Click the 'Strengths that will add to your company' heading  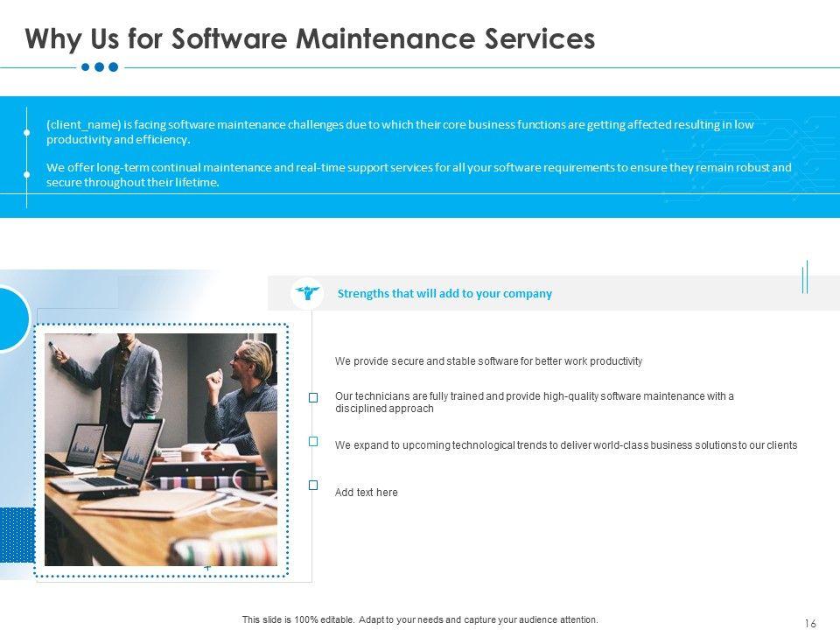(x=444, y=294)
